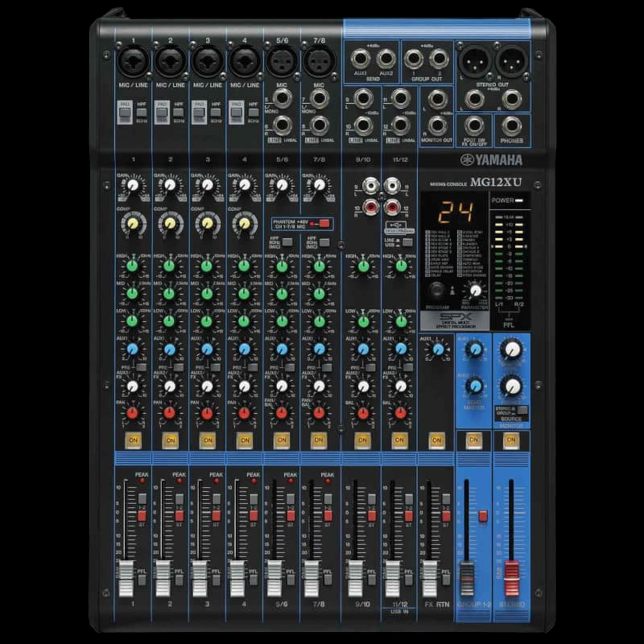
Task: Click the channel 1 GAIN knob
Action: coord(132,186)
